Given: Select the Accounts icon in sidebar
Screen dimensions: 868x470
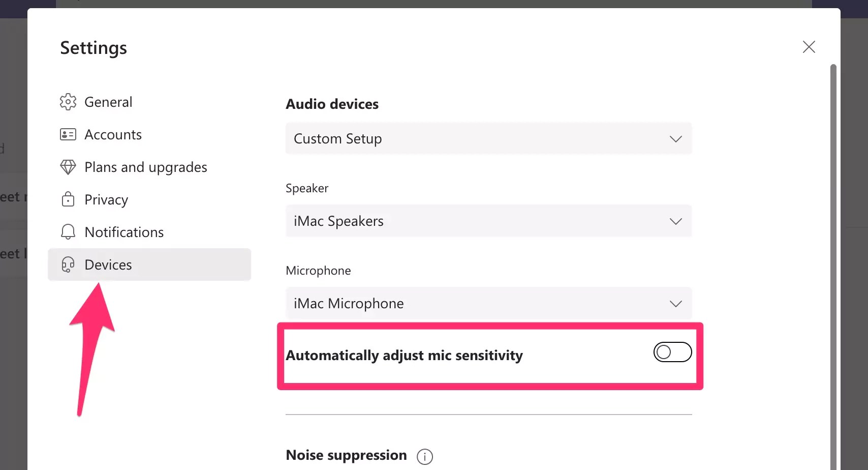Looking at the screenshot, I should (68, 134).
